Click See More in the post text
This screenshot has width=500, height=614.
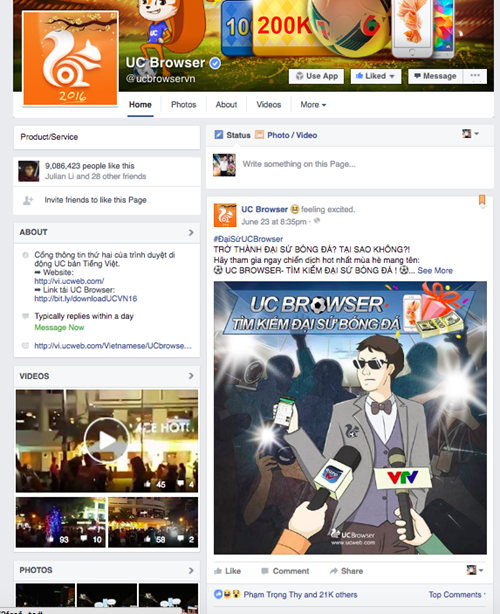tap(435, 271)
